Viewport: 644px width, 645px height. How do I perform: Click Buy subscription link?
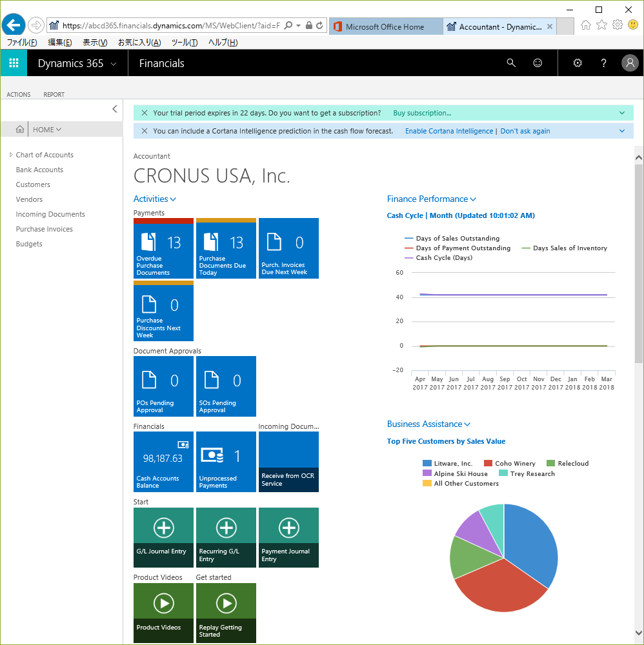click(x=422, y=113)
